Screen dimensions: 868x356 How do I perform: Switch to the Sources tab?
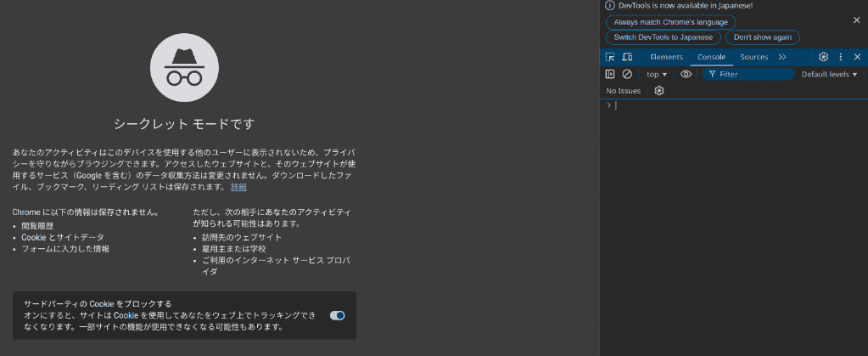754,57
